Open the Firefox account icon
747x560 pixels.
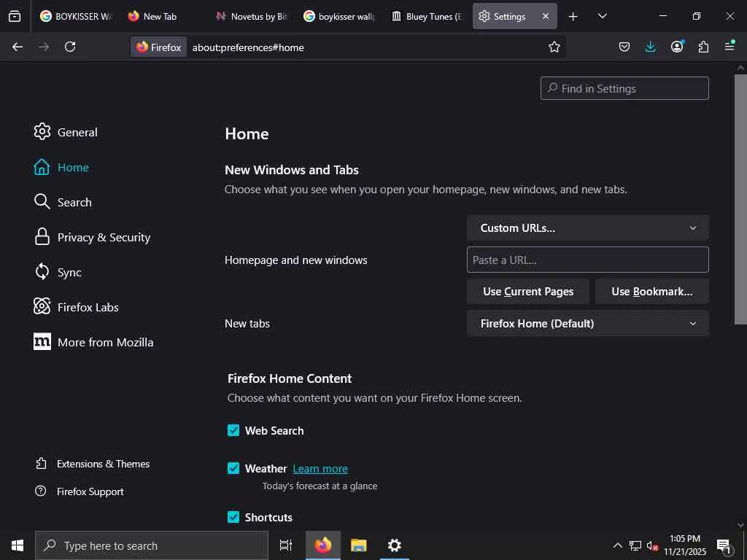pos(677,47)
